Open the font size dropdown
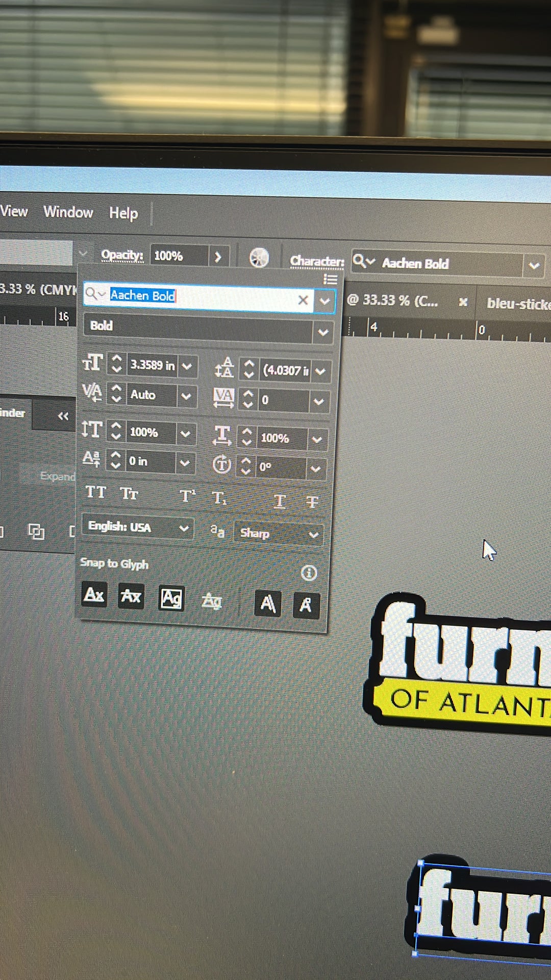 point(187,366)
